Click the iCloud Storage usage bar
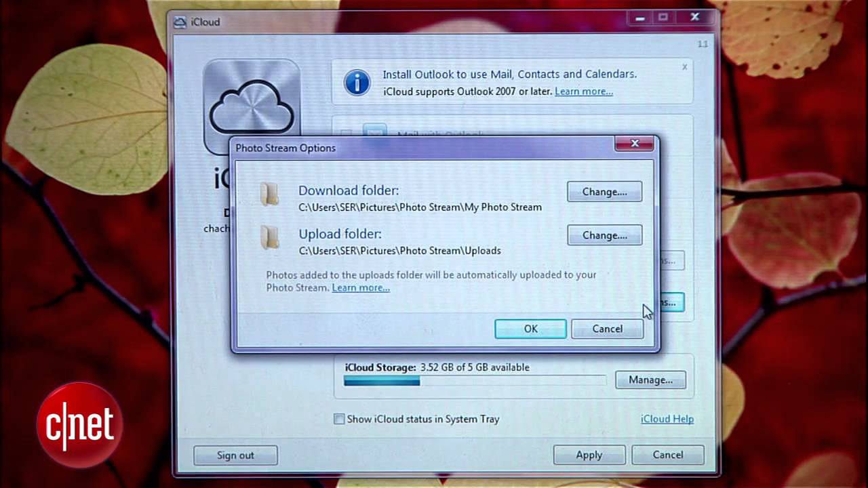This screenshot has width=868, height=488. (x=475, y=382)
